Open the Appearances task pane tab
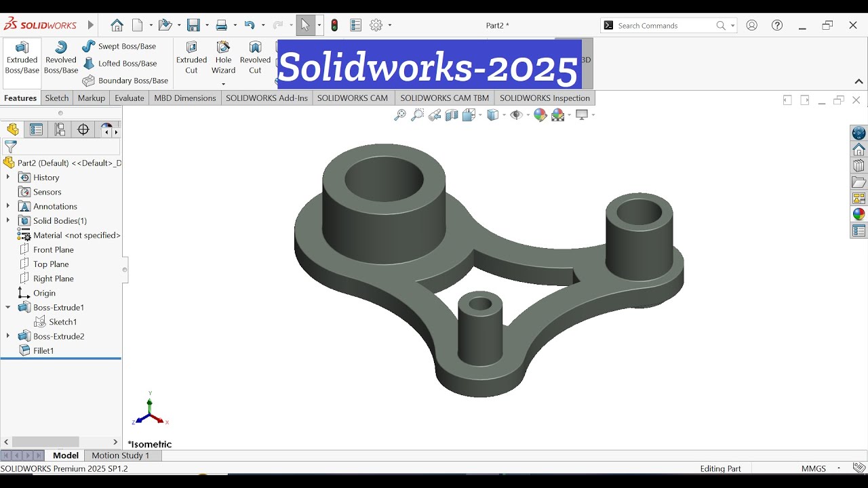The width and height of the screenshot is (868, 488). coord(859,214)
